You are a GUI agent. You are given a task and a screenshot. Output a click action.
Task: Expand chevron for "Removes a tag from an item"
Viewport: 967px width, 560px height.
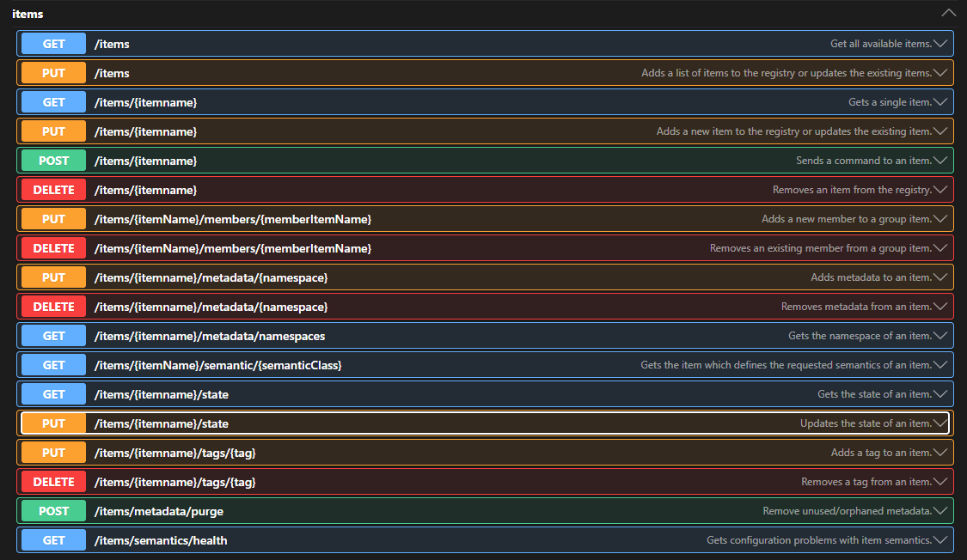pyautogui.click(x=940, y=482)
